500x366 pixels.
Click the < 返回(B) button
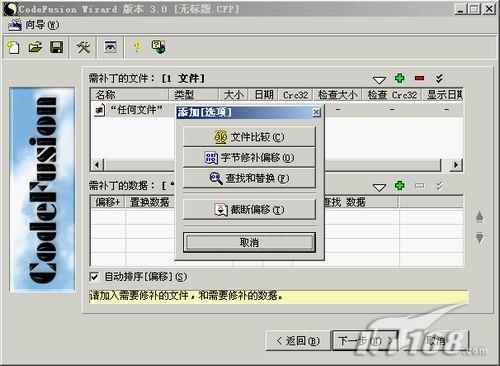pyautogui.click(x=298, y=341)
